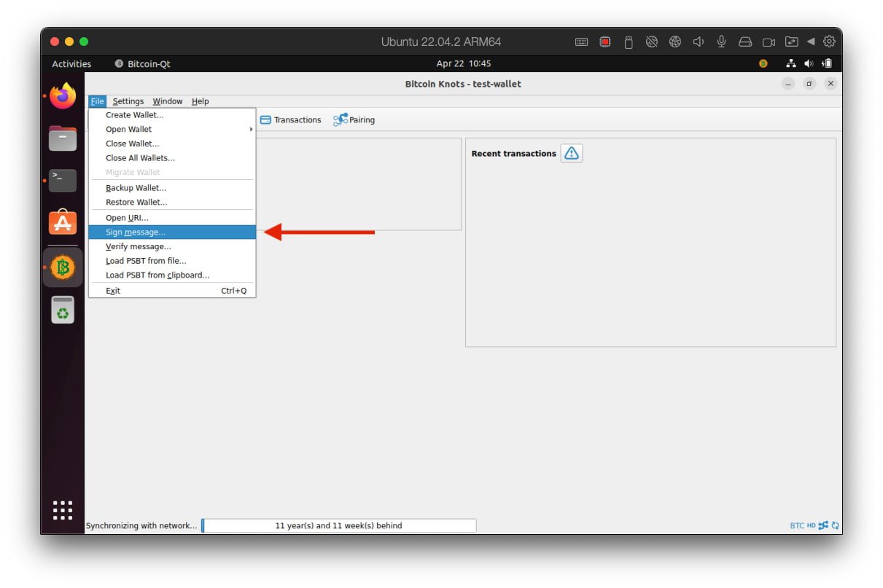The height and width of the screenshot is (588, 883).
Task: Click the network connections status icon
Action: point(823,525)
